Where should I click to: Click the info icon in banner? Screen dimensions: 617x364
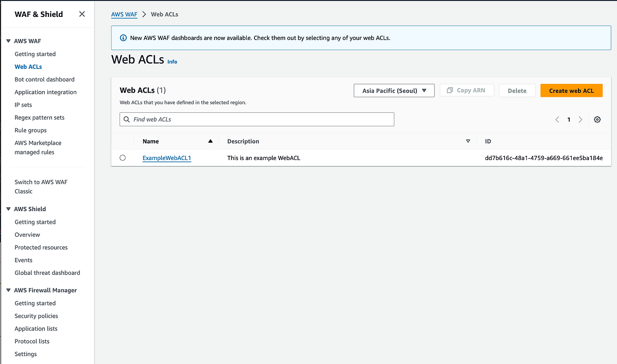click(123, 38)
